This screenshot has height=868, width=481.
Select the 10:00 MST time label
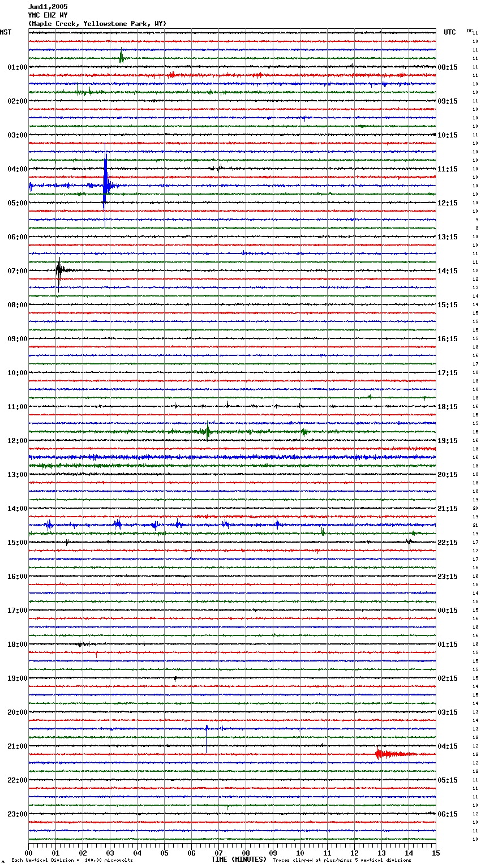pos(18,373)
